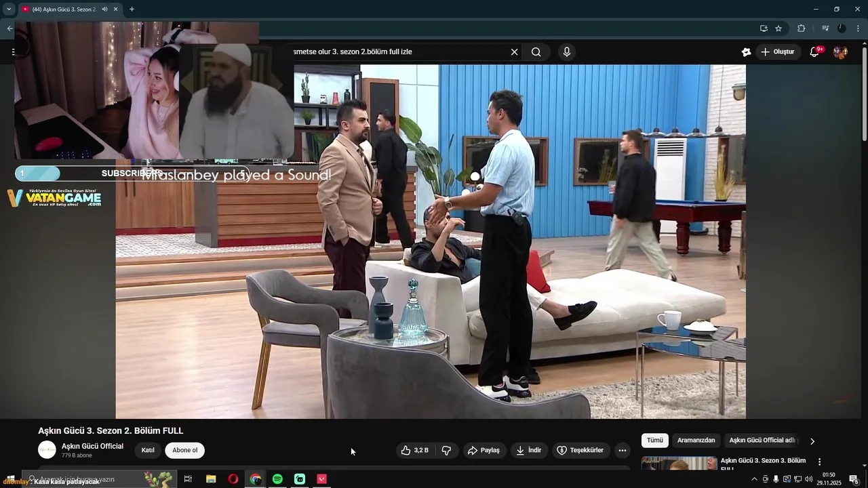Click the Chrome back arrow
The width and height of the screenshot is (868, 488).
tap(9, 28)
